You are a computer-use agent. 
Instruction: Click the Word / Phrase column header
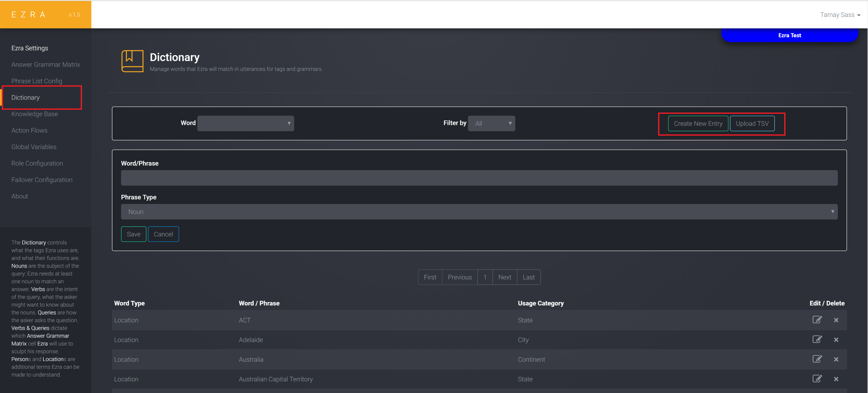[259, 303]
